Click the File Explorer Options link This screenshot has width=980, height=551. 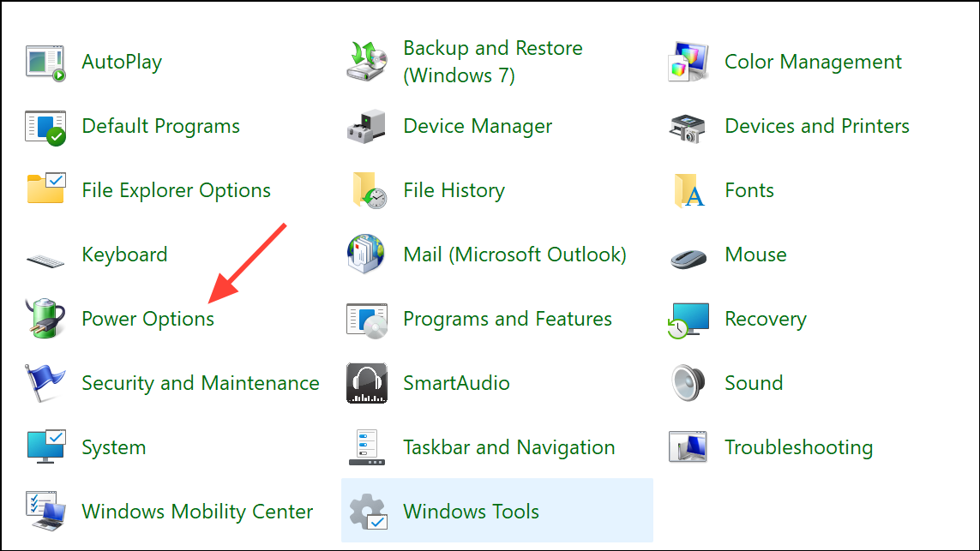click(176, 191)
